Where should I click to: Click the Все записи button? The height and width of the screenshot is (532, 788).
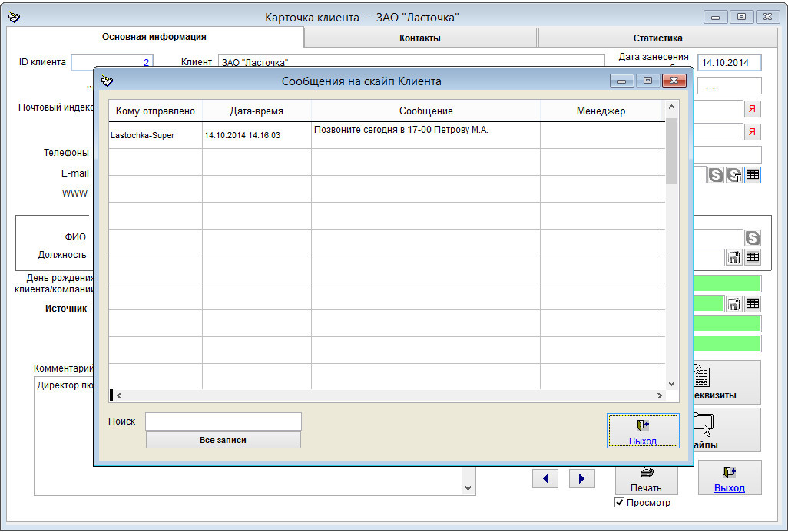[223, 440]
